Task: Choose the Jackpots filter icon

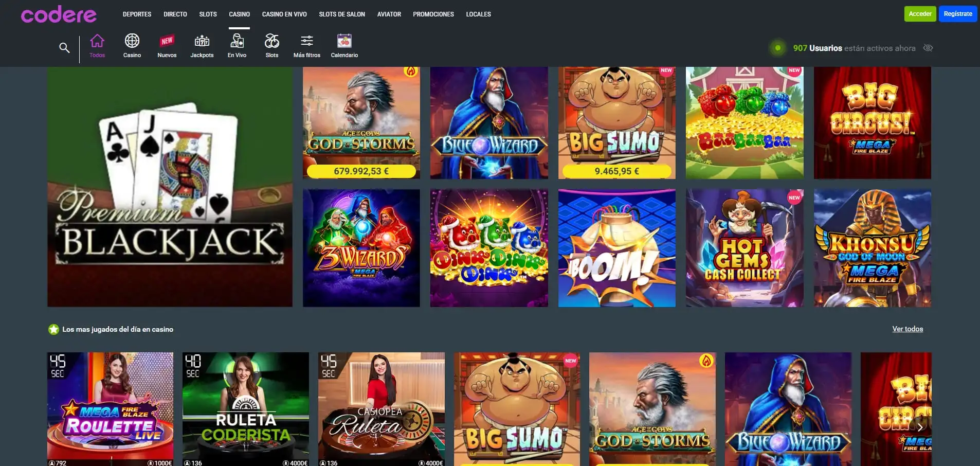Action: tap(202, 41)
